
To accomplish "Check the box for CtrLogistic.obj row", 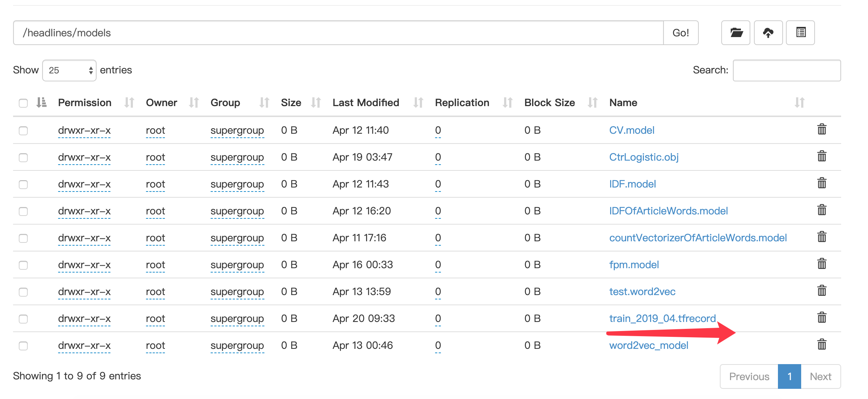I will click(23, 158).
